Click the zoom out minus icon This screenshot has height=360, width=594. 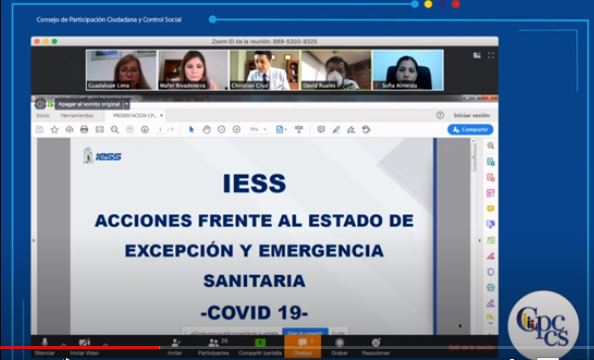coord(222,130)
